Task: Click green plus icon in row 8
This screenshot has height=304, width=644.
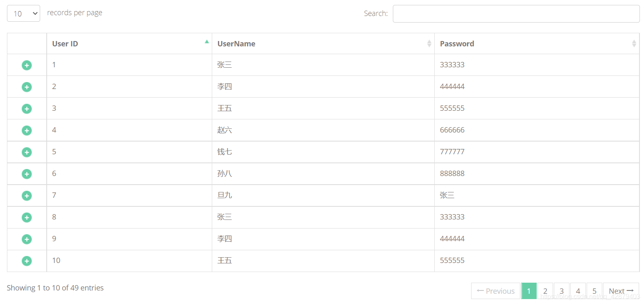Action: pos(27,217)
